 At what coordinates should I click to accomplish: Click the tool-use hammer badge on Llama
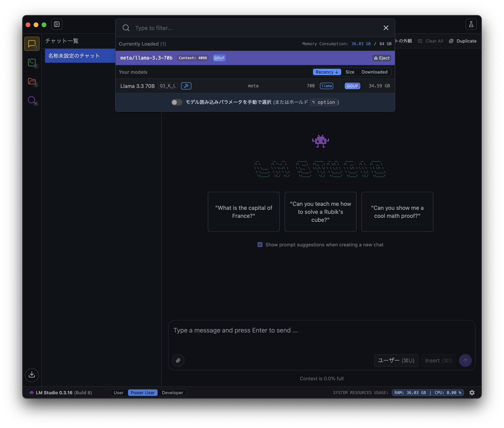[186, 86]
